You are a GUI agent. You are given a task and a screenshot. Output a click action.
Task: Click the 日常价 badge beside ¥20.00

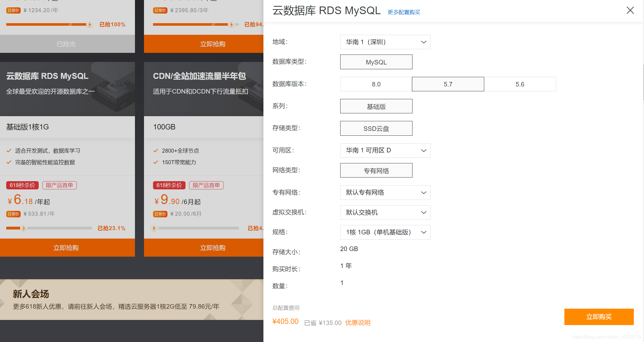click(160, 214)
